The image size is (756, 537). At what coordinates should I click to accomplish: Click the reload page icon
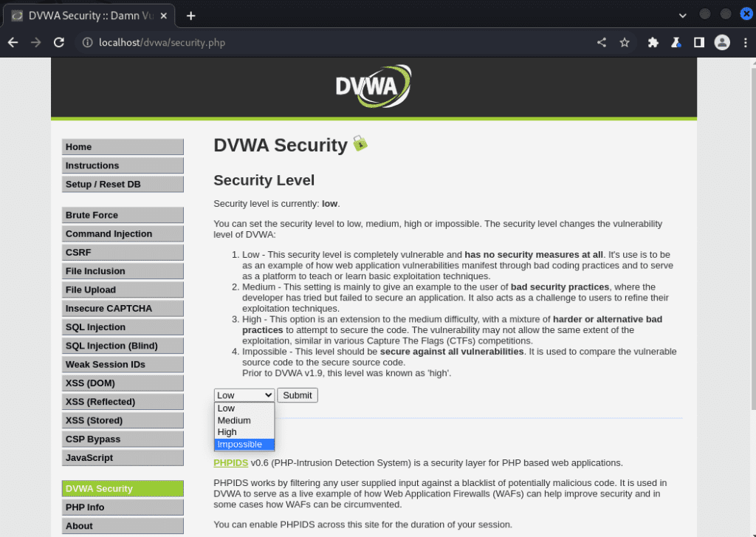tap(58, 42)
